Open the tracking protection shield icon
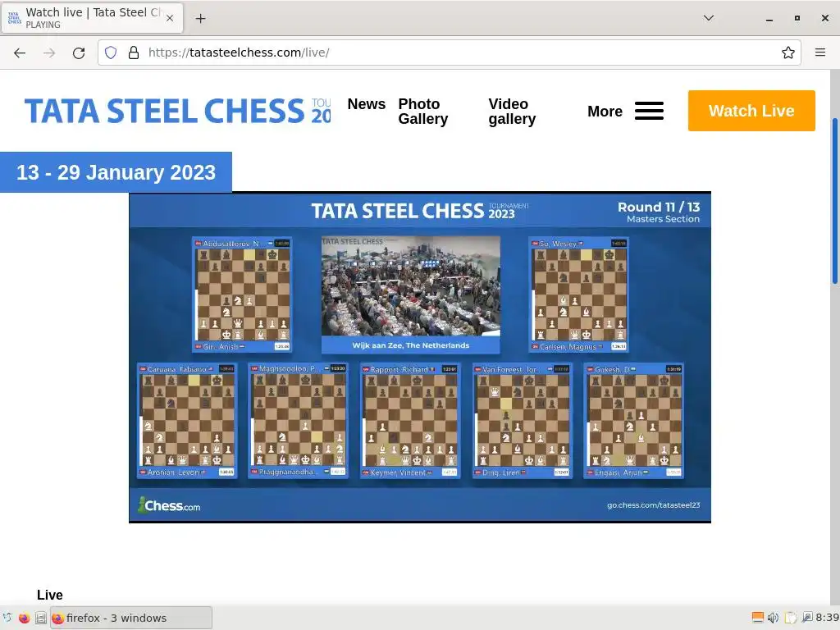This screenshot has height=630, width=840. point(111,52)
